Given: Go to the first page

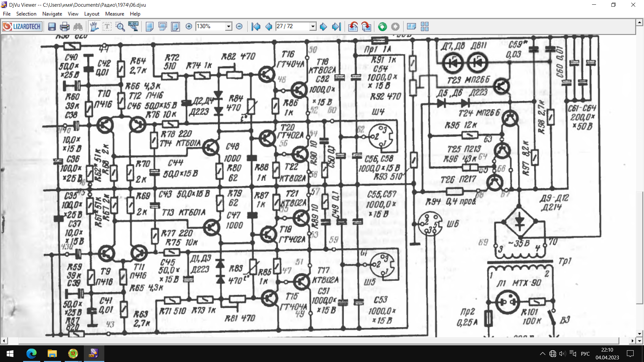Looking at the screenshot, I should pos(256,26).
